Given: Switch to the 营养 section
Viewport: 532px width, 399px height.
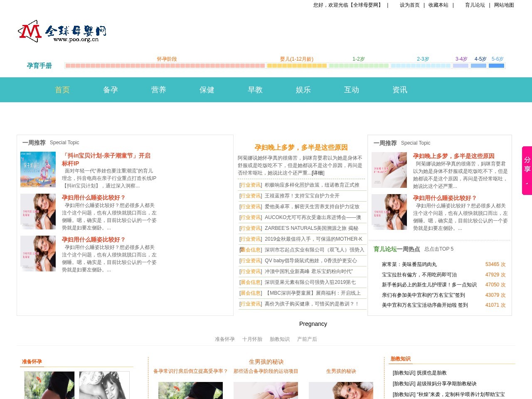Looking at the screenshot, I should [158, 90].
